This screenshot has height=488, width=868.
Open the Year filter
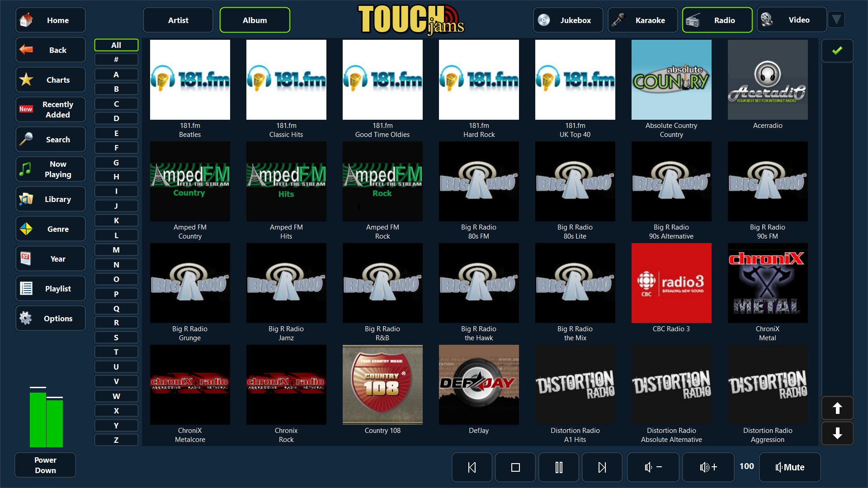pyautogui.click(x=50, y=258)
